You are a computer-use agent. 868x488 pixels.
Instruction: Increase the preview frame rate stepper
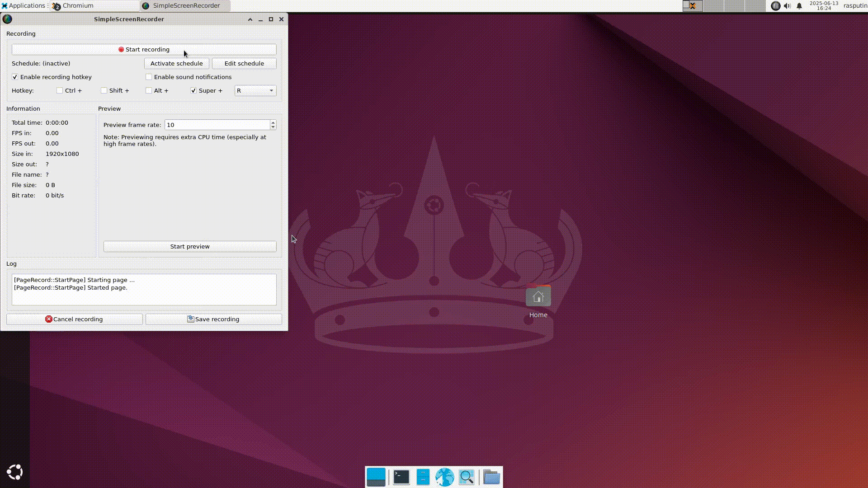pos(273,122)
